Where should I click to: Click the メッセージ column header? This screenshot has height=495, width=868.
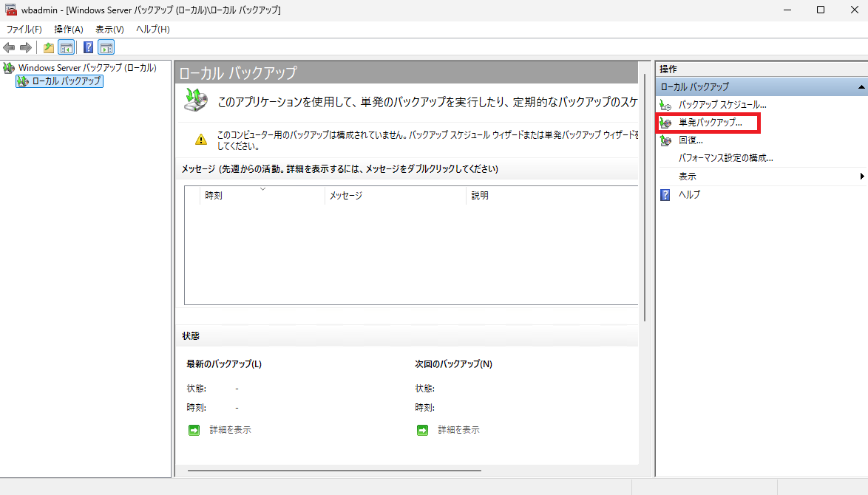point(396,195)
